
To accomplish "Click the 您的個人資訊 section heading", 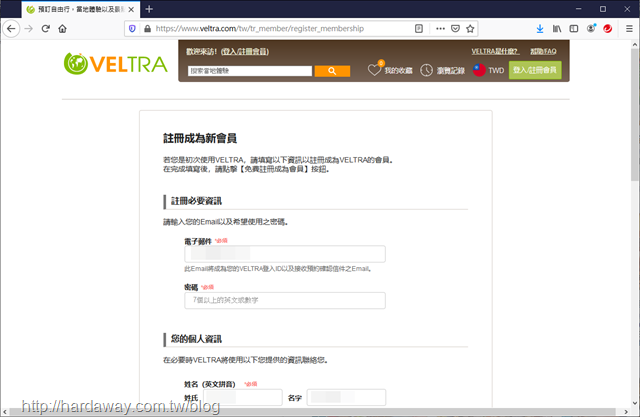I will [196, 339].
